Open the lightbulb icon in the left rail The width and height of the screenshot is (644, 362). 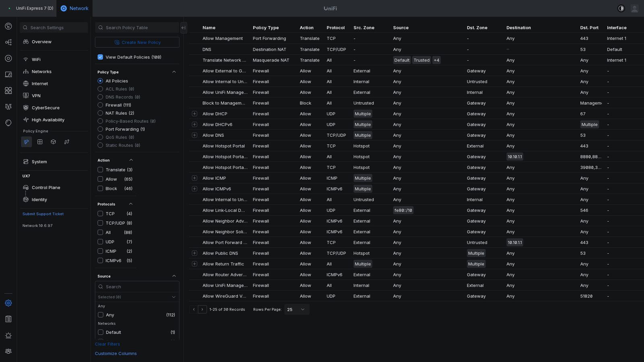(8, 123)
